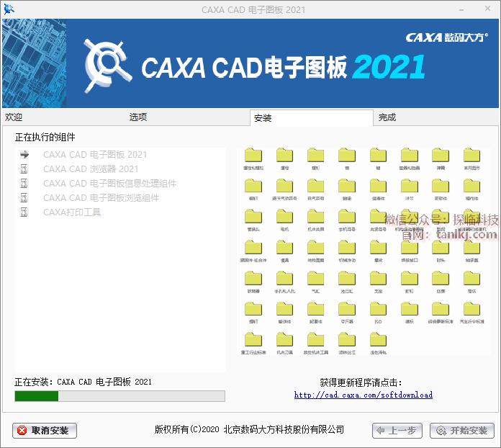
Task: Click the CAXA 数码大方 logo in the banner
Action: pos(447,37)
